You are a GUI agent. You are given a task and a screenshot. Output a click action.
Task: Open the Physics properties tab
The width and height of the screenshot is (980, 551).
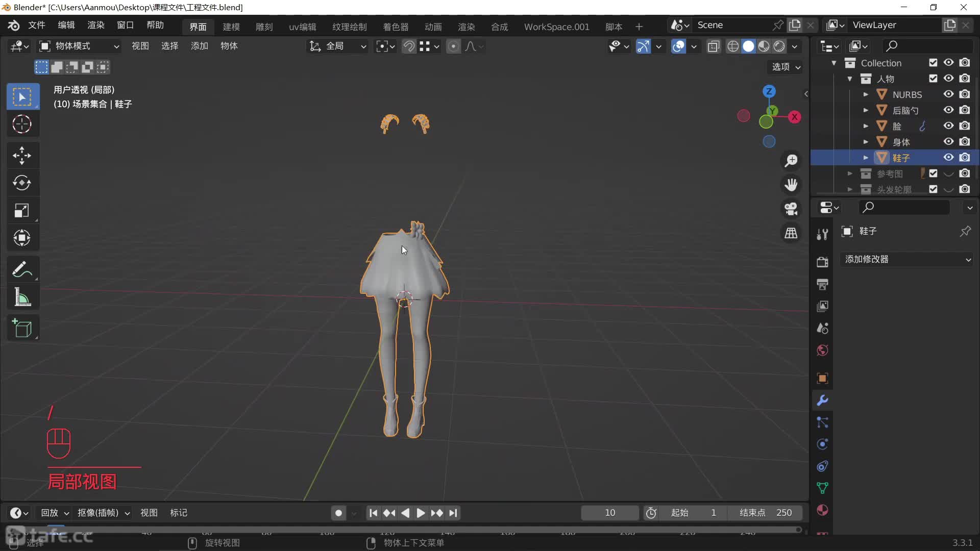[822, 444]
